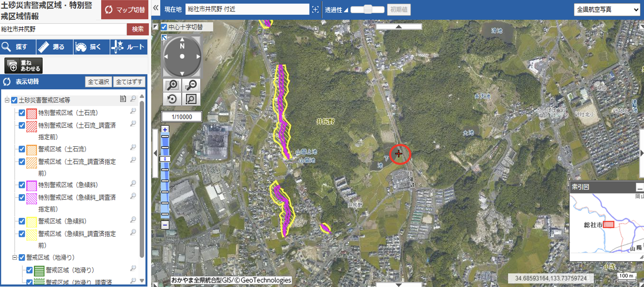
Task: Open the ルート route tab
Action: [x=129, y=47]
